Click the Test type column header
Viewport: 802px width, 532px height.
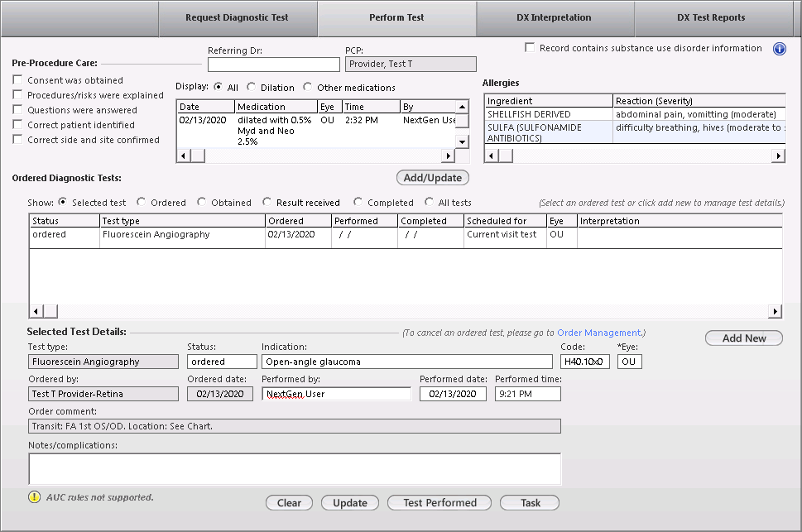point(182,221)
